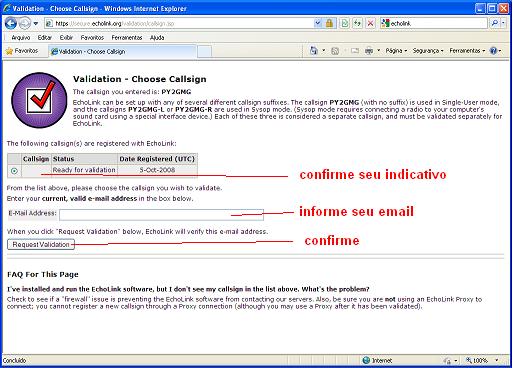Maximize the Internet Explorer window

pos(492,8)
